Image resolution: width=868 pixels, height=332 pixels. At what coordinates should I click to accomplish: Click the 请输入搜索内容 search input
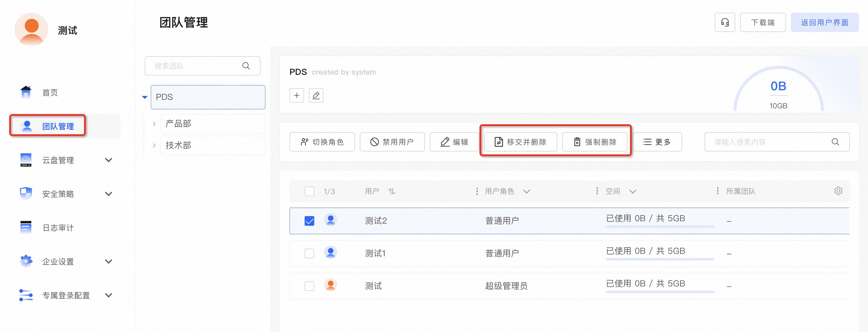coord(777,142)
